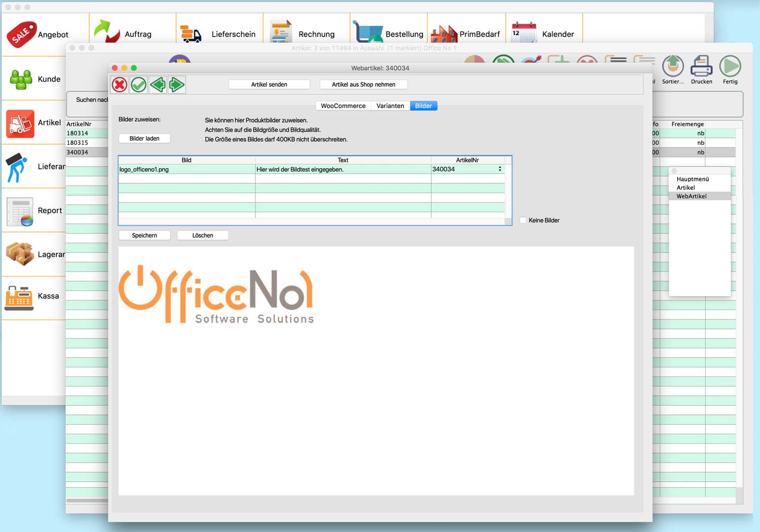The width and height of the screenshot is (760, 532).
Task: Click the Löschen button
Action: click(203, 236)
